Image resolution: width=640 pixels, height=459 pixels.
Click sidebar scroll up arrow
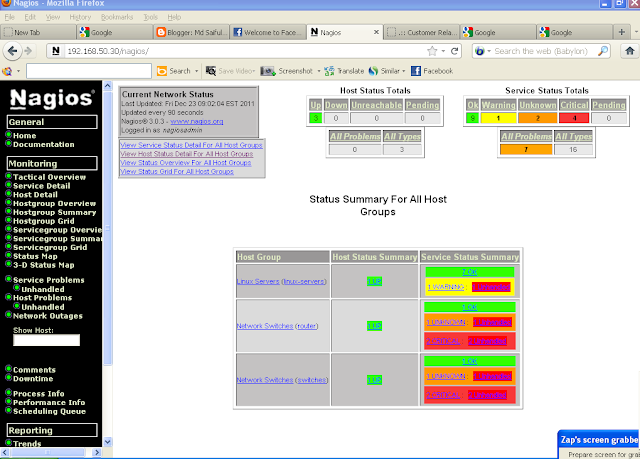(107, 86)
